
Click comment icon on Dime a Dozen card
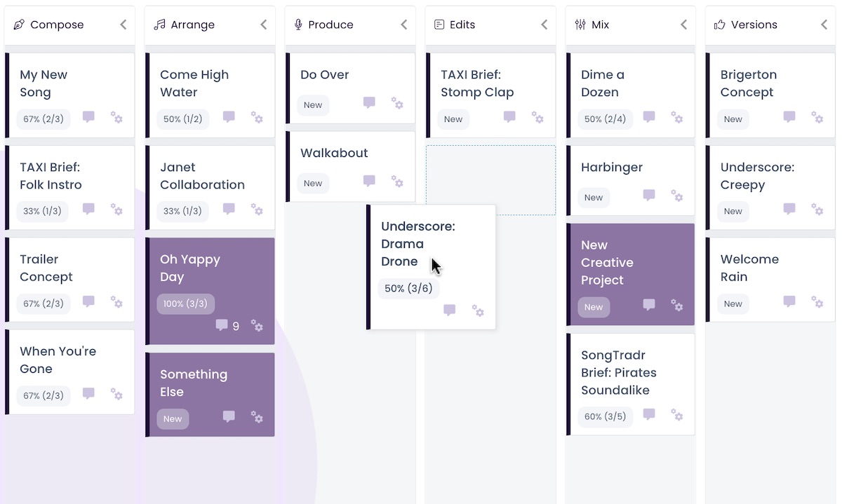click(649, 117)
